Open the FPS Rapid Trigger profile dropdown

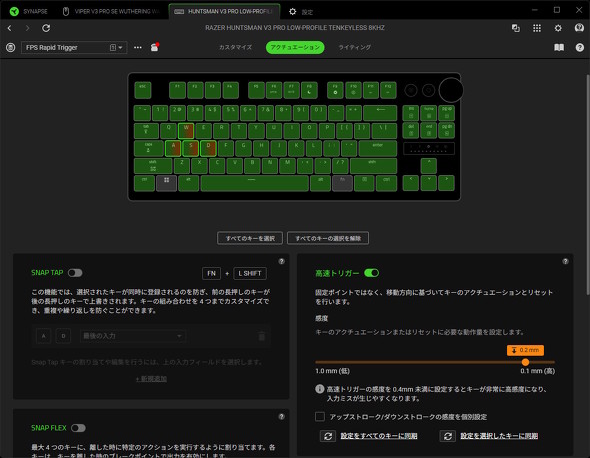click(74, 47)
